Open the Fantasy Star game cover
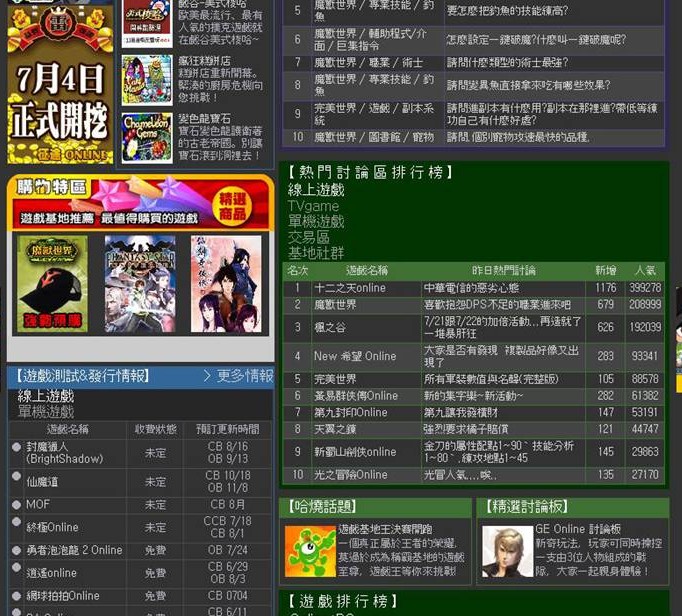The image size is (682, 616). (139, 284)
